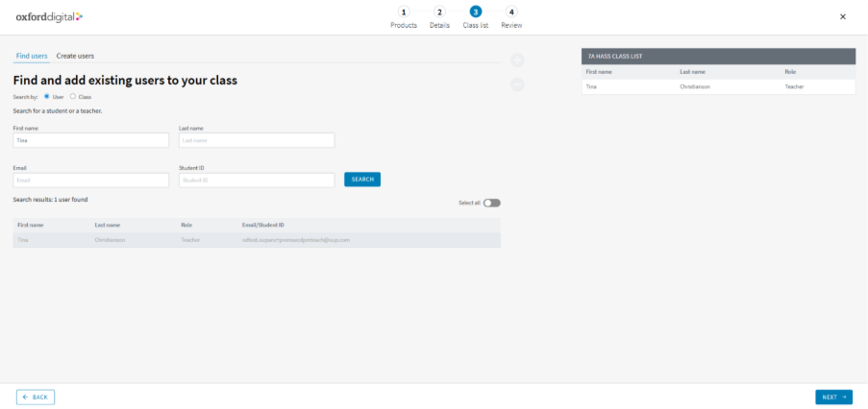Click into the Email input field
Screen dimensions: 868x409
(90, 180)
